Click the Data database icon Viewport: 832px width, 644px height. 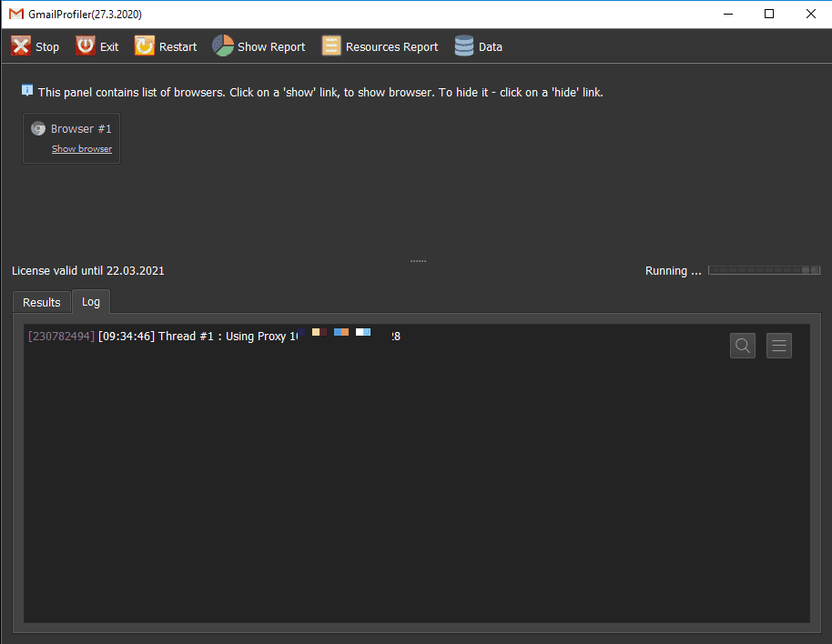point(464,46)
